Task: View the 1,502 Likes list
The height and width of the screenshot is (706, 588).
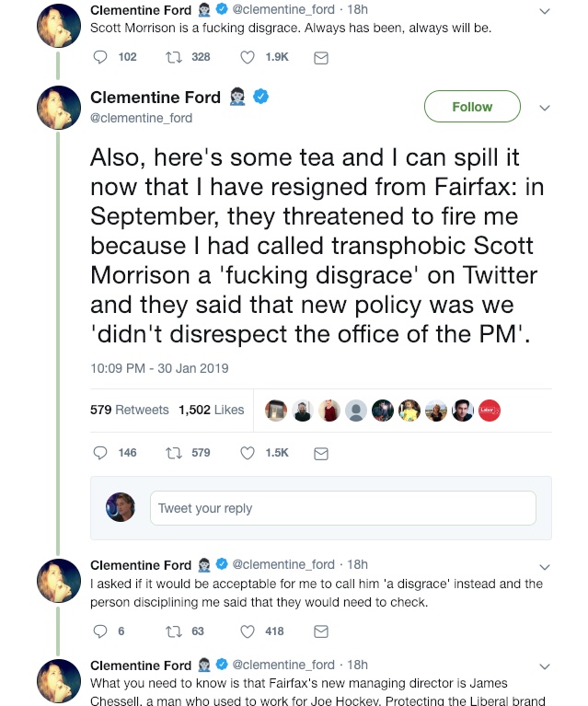Action: [x=211, y=410]
